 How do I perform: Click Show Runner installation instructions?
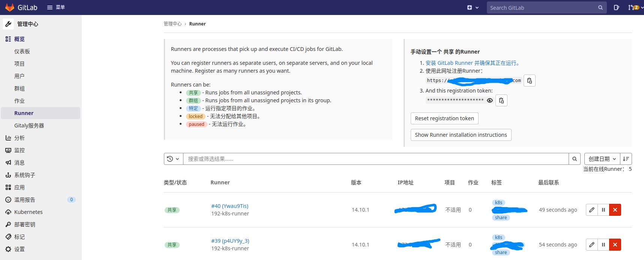[461, 135]
